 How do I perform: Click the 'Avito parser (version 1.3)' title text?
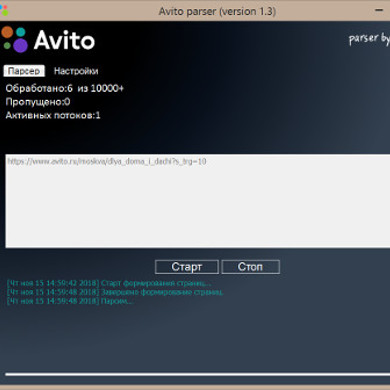(x=217, y=11)
